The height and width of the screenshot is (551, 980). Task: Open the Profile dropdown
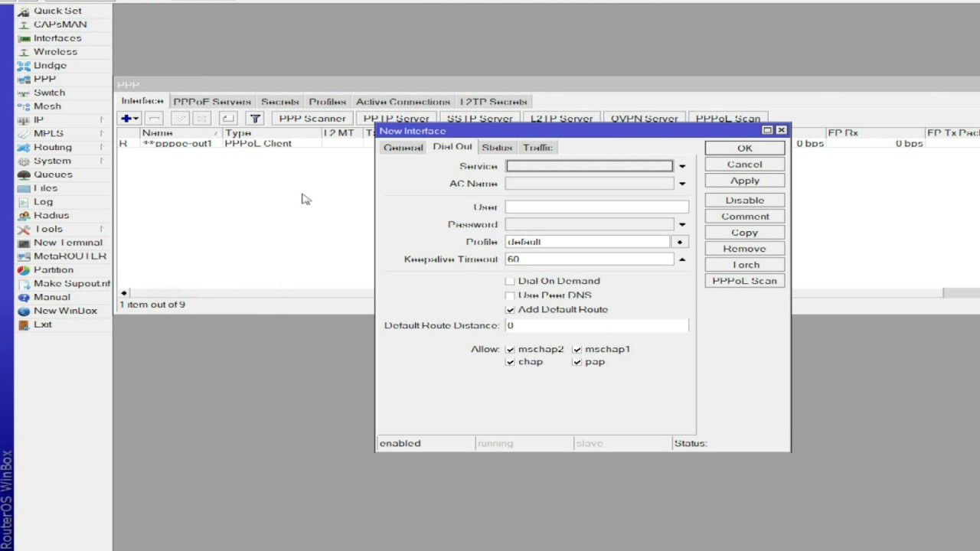[680, 242]
